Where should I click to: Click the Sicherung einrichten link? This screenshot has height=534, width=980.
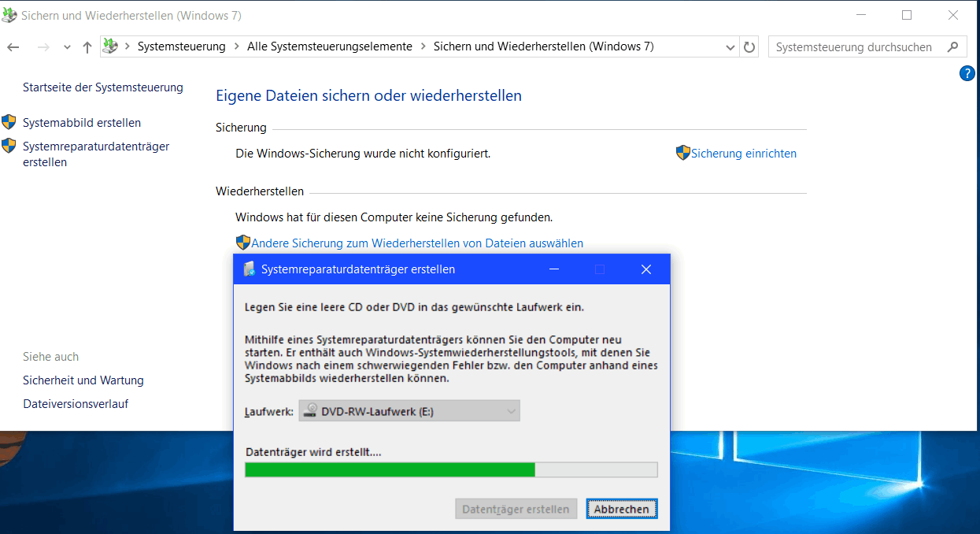point(744,154)
